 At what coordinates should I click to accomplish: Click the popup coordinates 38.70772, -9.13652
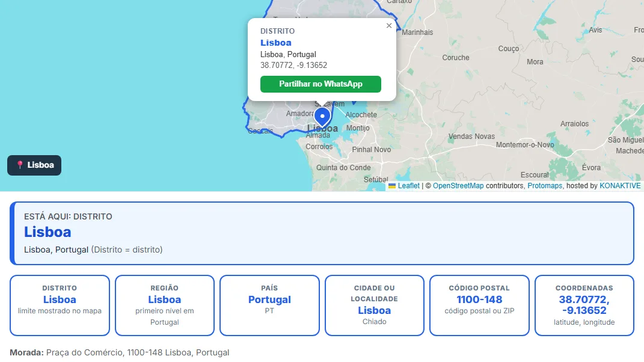pos(293,66)
